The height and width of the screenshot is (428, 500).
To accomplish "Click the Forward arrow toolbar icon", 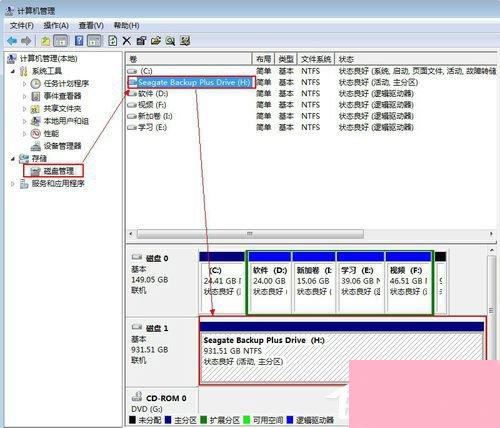I will [26, 41].
